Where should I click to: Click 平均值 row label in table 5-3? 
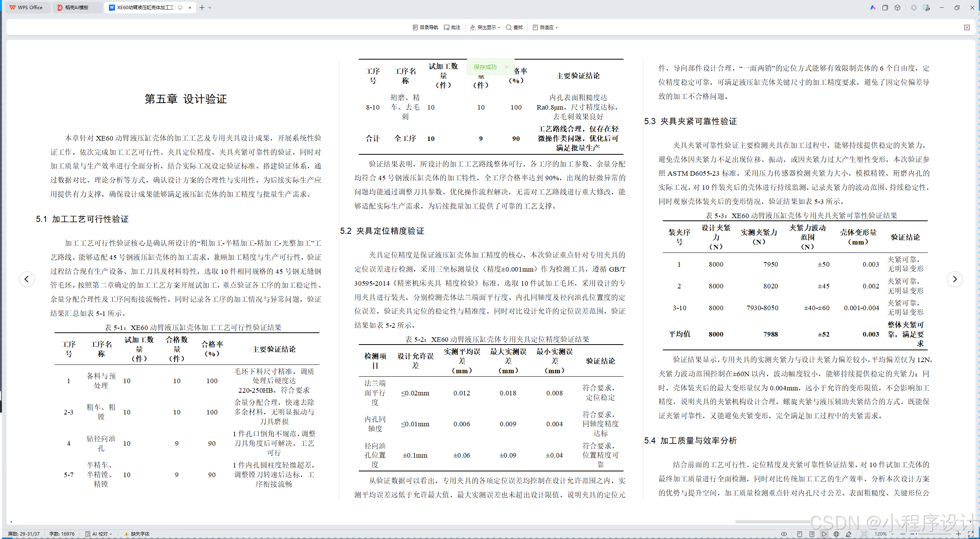point(679,334)
